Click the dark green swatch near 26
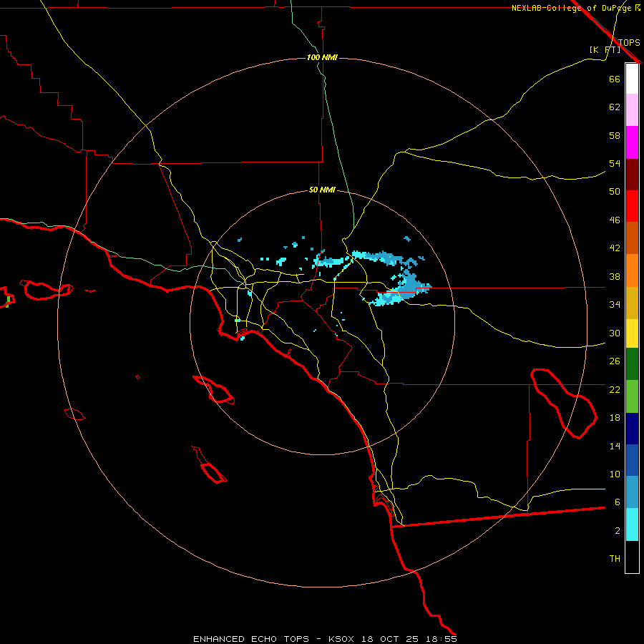 (x=632, y=364)
